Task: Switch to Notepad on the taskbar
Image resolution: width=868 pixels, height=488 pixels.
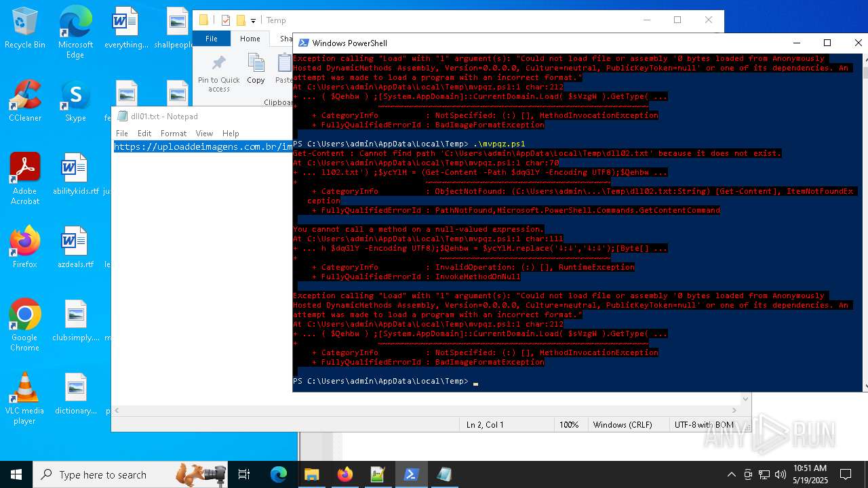Action: pos(444,474)
